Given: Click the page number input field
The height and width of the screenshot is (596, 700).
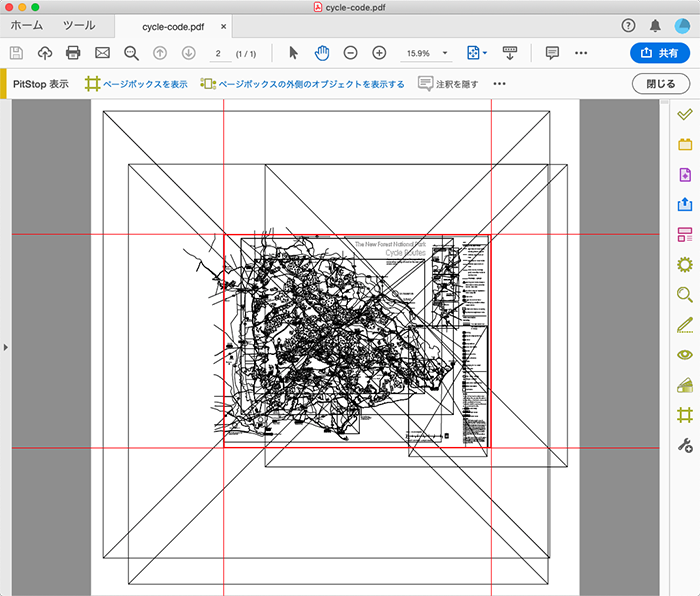Looking at the screenshot, I should (x=217, y=53).
